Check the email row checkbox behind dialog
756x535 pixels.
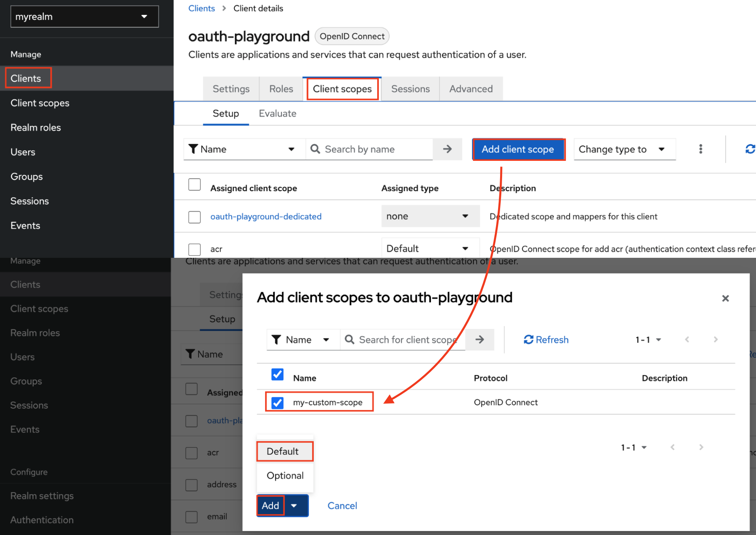pyautogui.click(x=191, y=516)
